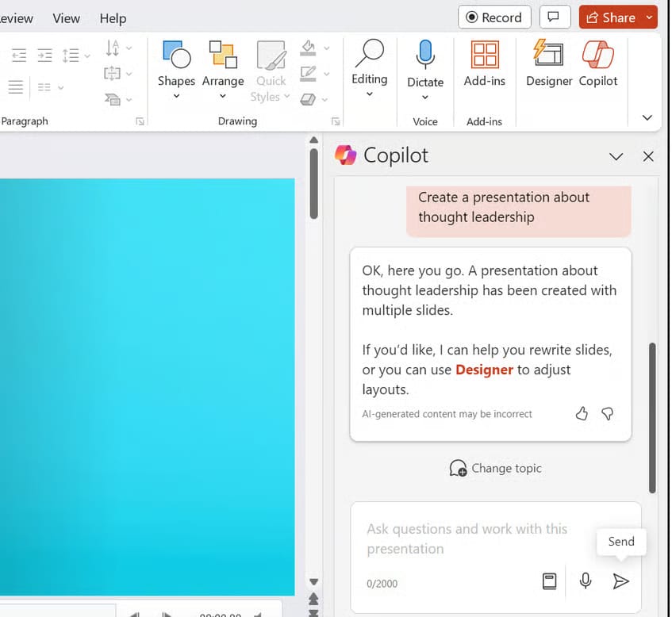Give thumbs down to Copilot response
The height and width of the screenshot is (617, 672).
point(607,413)
